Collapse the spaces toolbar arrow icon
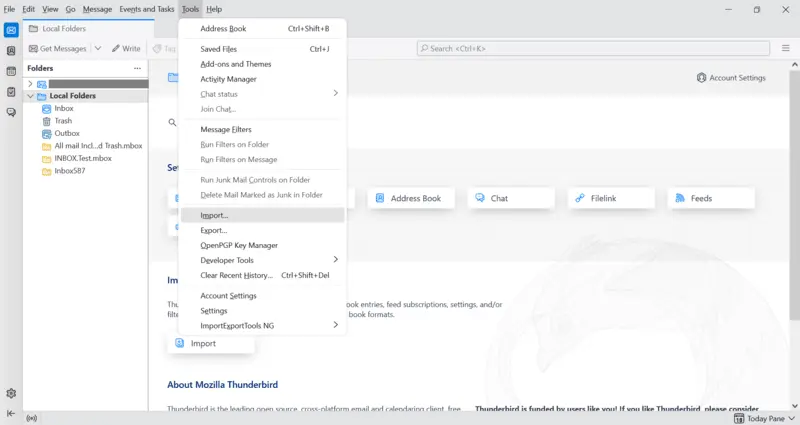Image resolution: width=800 pixels, height=425 pixels. tap(11, 413)
